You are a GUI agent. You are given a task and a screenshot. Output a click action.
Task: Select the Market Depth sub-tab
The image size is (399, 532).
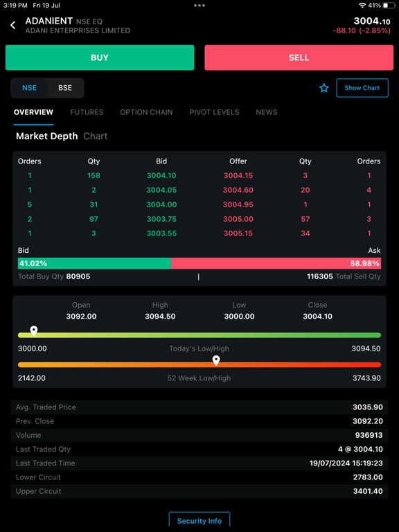pos(47,136)
